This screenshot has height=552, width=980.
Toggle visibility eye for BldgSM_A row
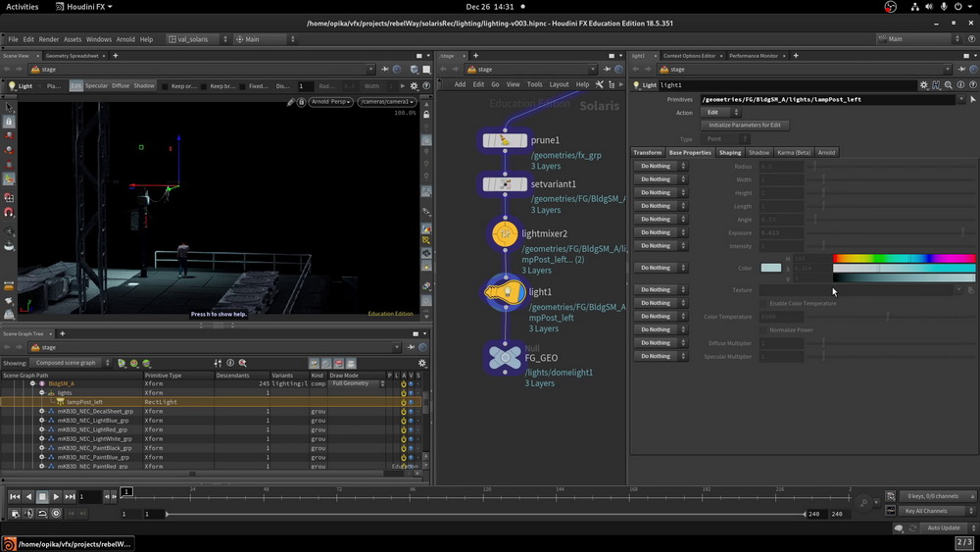tap(411, 383)
